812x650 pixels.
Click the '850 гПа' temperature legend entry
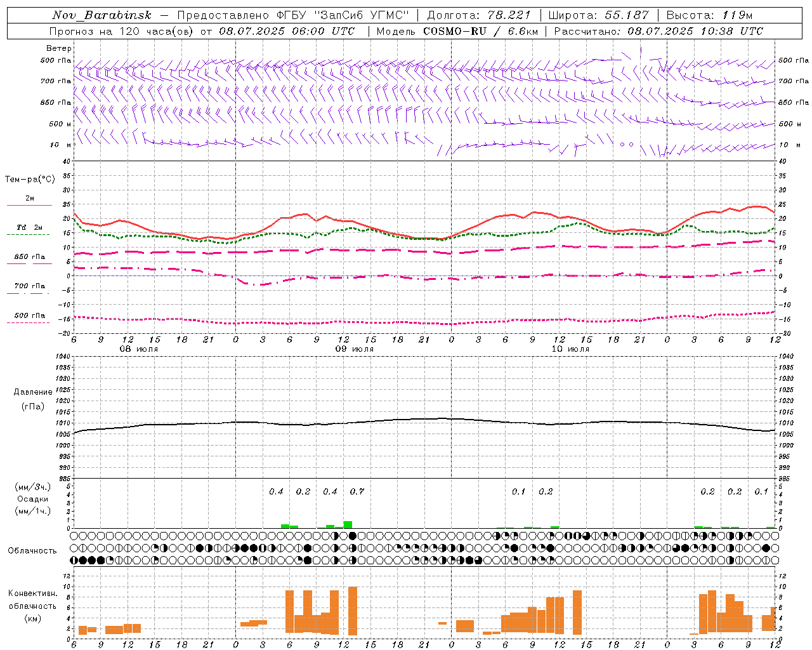pos(30,257)
